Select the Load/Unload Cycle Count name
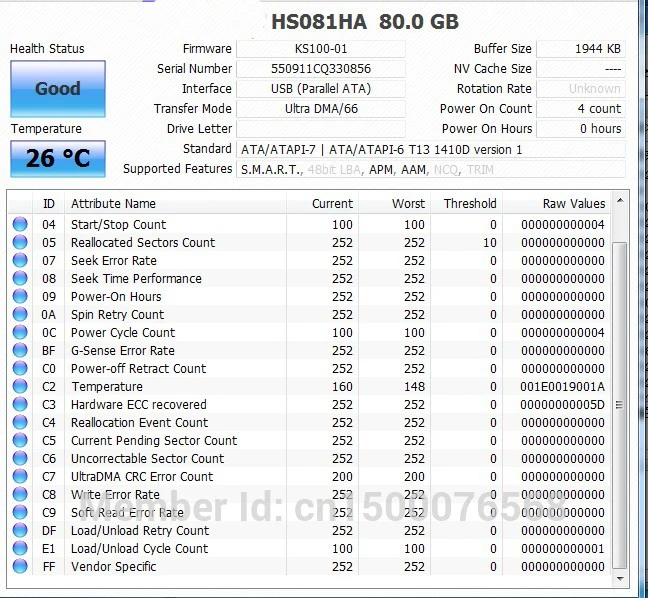This screenshot has height=598, width=648. (x=139, y=548)
